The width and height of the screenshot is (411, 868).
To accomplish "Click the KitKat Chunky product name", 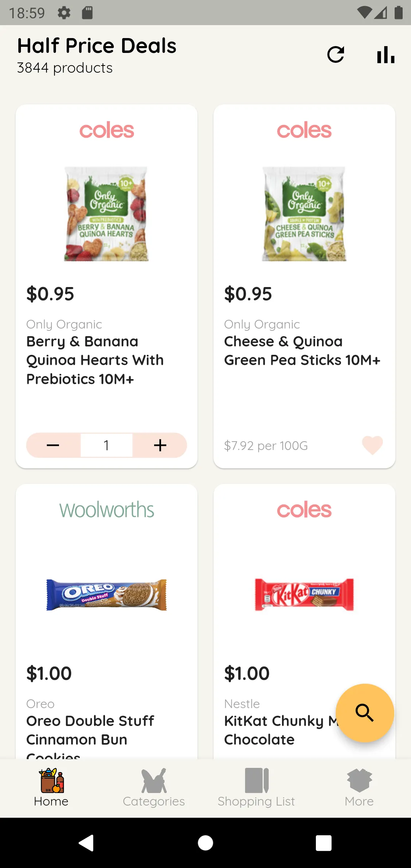I will point(280,730).
